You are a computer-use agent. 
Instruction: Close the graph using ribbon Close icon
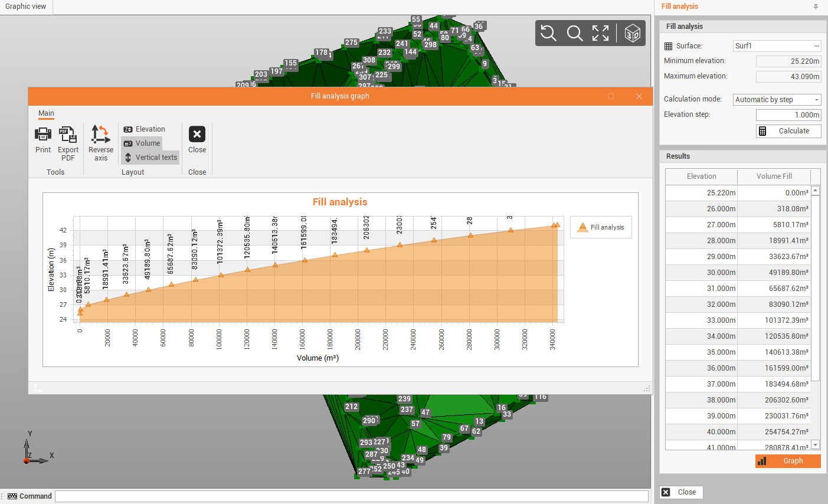click(x=197, y=135)
